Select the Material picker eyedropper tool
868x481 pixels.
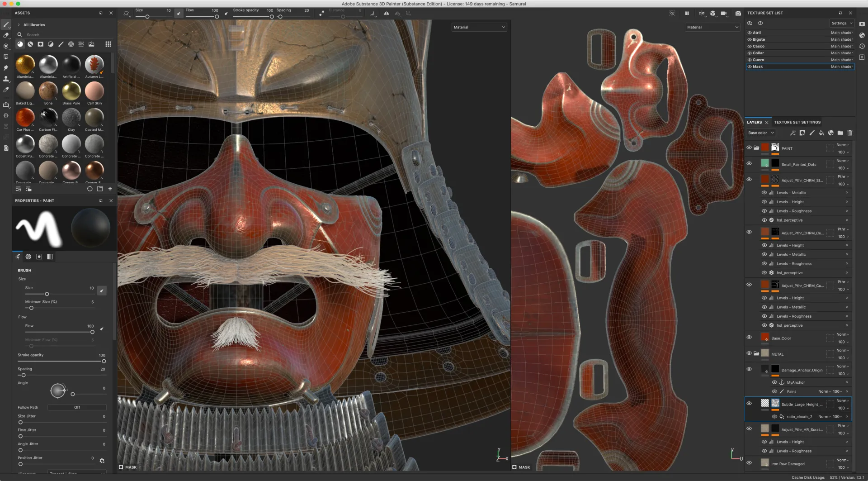(6, 90)
